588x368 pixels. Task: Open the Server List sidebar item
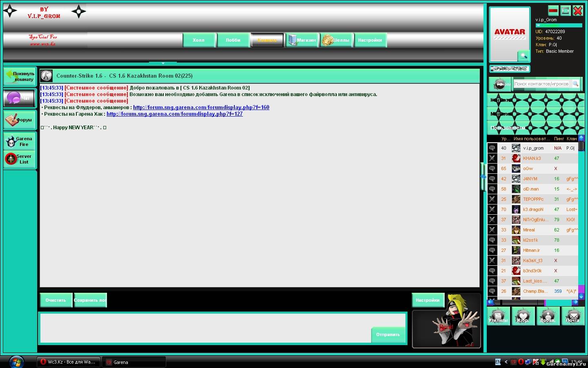pyautogui.click(x=20, y=159)
